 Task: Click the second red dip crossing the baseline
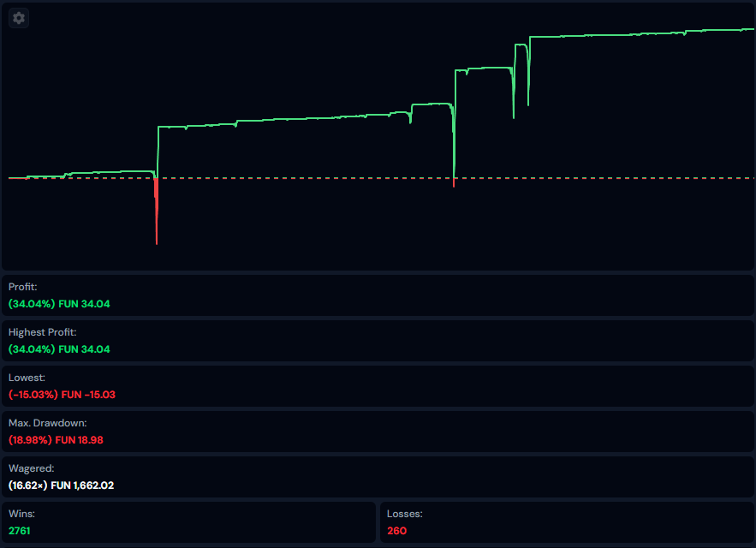click(x=454, y=182)
